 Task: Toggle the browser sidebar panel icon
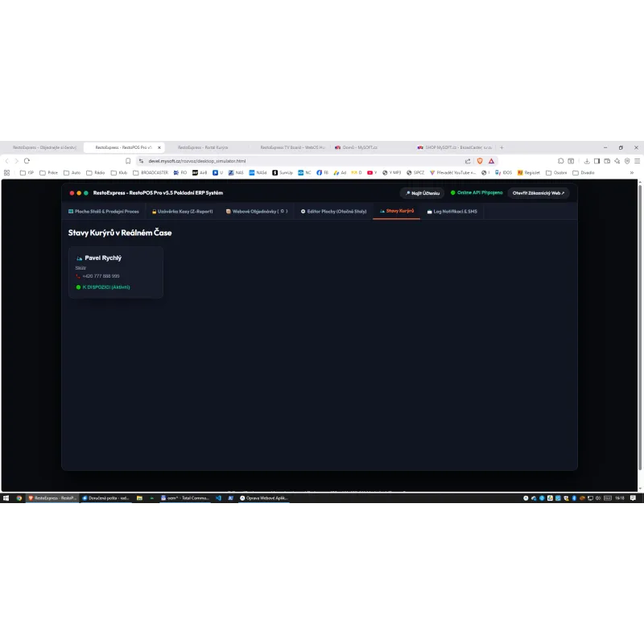pyautogui.click(x=597, y=161)
